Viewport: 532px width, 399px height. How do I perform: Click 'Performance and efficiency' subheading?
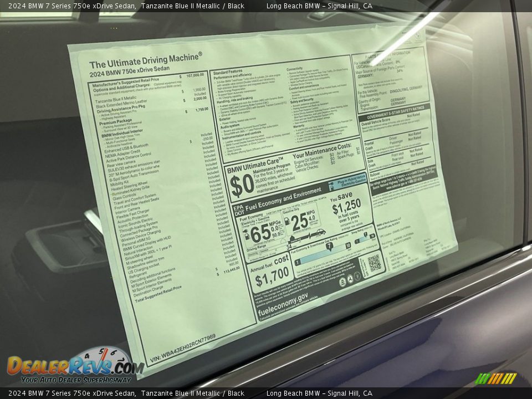[233, 76]
